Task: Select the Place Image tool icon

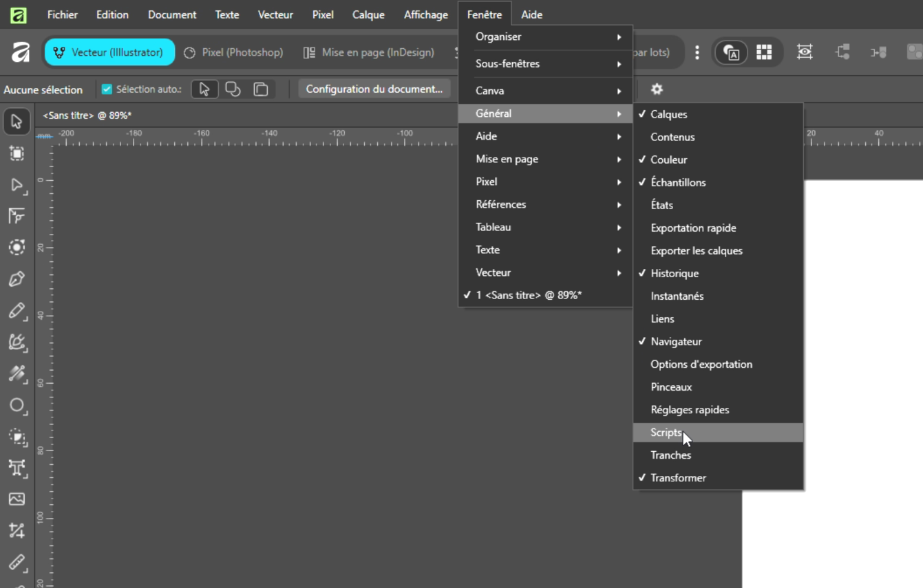Action: [17, 499]
